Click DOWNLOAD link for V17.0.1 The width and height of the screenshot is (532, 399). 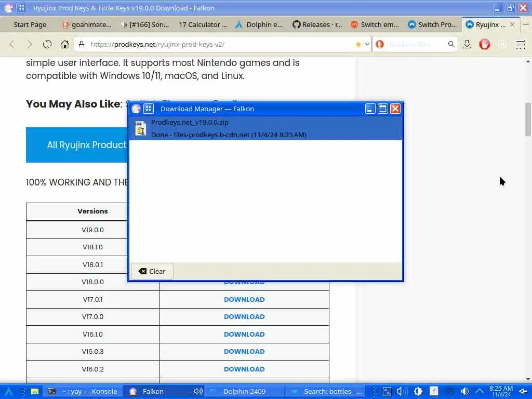coord(244,299)
